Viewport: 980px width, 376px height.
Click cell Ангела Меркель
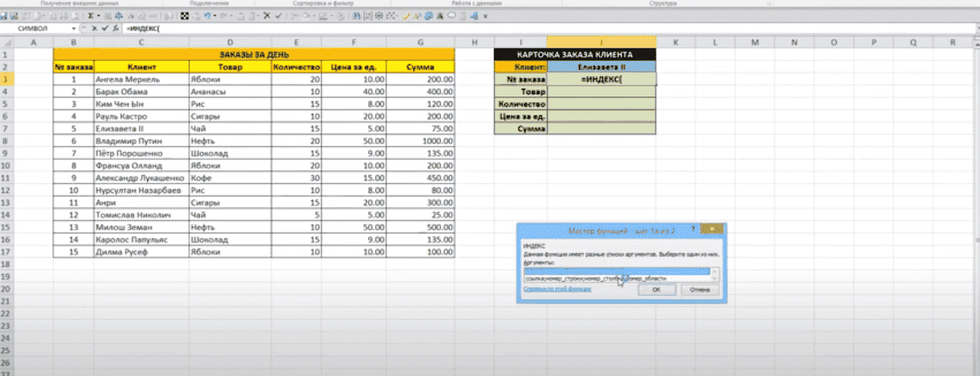click(x=140, y=79)
